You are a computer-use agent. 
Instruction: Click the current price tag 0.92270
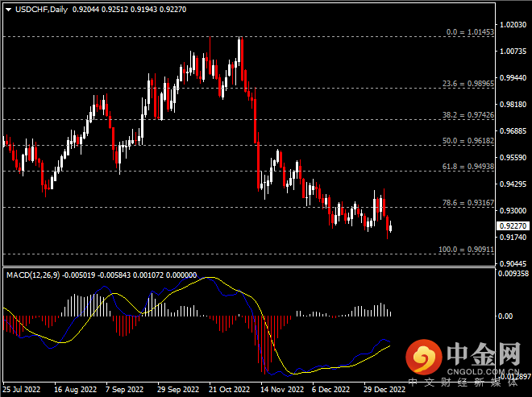pos(513,226)
